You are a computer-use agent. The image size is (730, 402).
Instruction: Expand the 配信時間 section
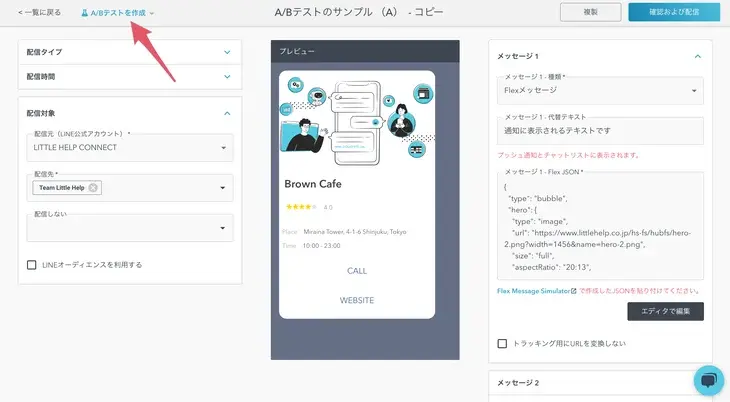[x=228, y=76]
